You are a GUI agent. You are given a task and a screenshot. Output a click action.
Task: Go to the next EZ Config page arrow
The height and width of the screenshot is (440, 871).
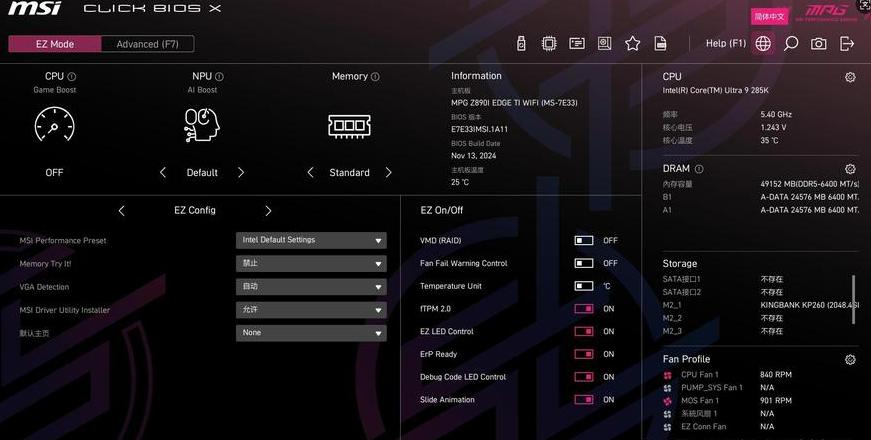[268, 211]
